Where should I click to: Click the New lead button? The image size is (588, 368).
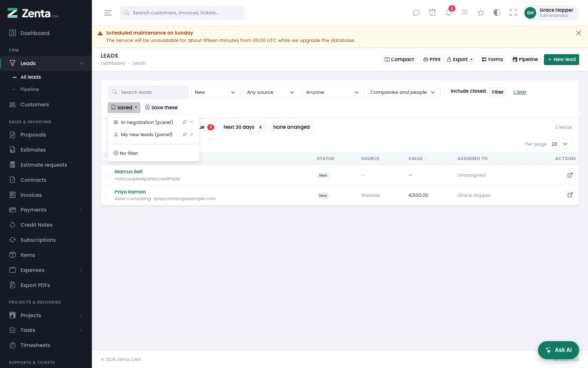(562, 60)
